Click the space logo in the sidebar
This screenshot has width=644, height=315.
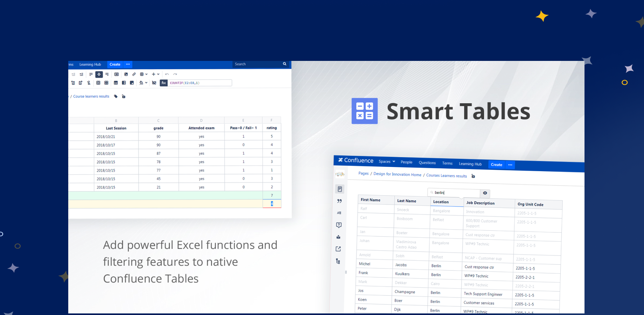(x=340, y=174)
